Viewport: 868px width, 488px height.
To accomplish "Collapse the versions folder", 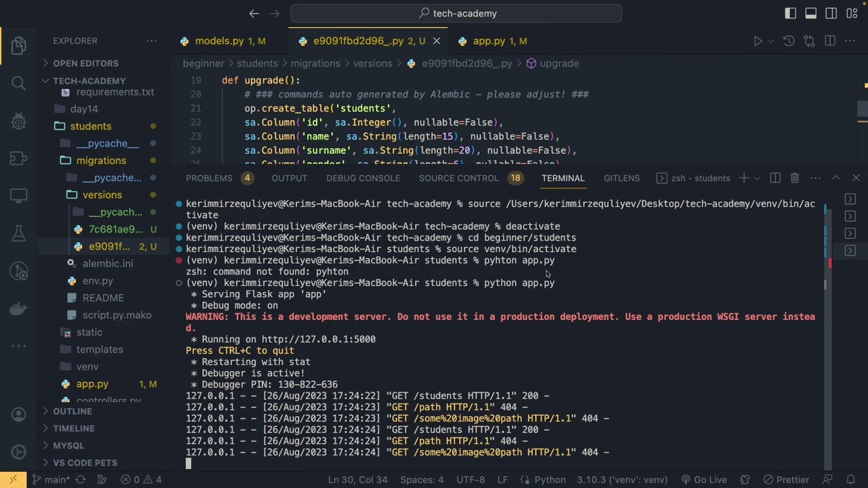I will (102, 195).
